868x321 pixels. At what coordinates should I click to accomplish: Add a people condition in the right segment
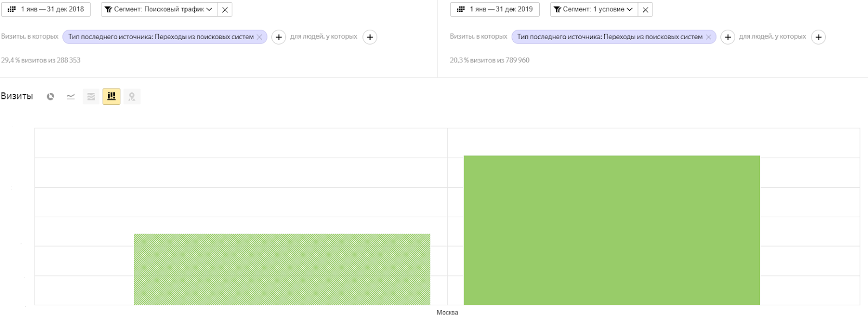[819, 37]
